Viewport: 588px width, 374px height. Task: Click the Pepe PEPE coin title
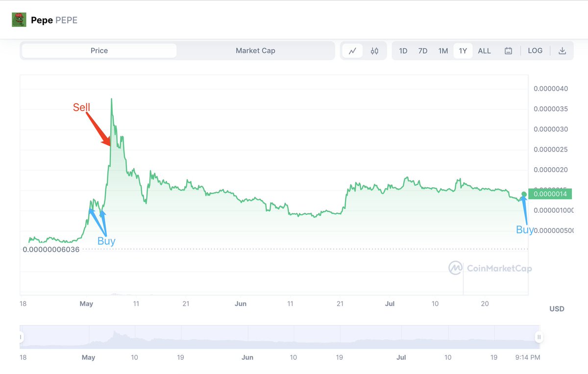pyautogui.click(x=54, y=21)
